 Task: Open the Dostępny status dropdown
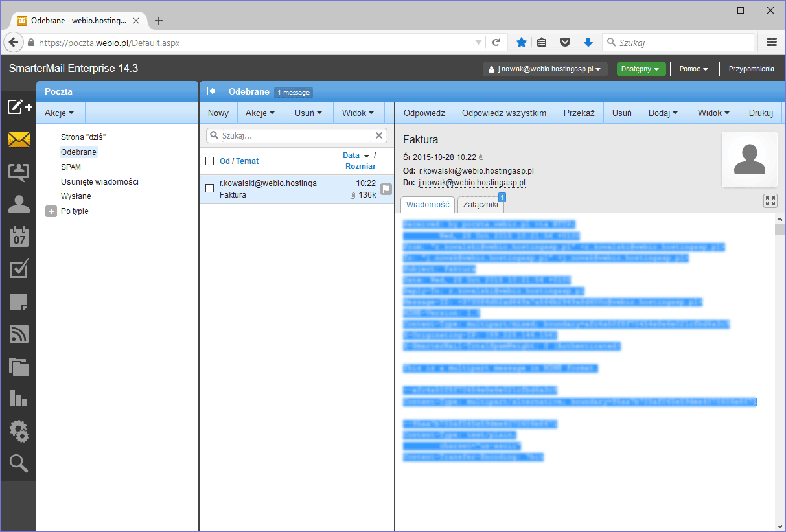click(x=640, y=69)
